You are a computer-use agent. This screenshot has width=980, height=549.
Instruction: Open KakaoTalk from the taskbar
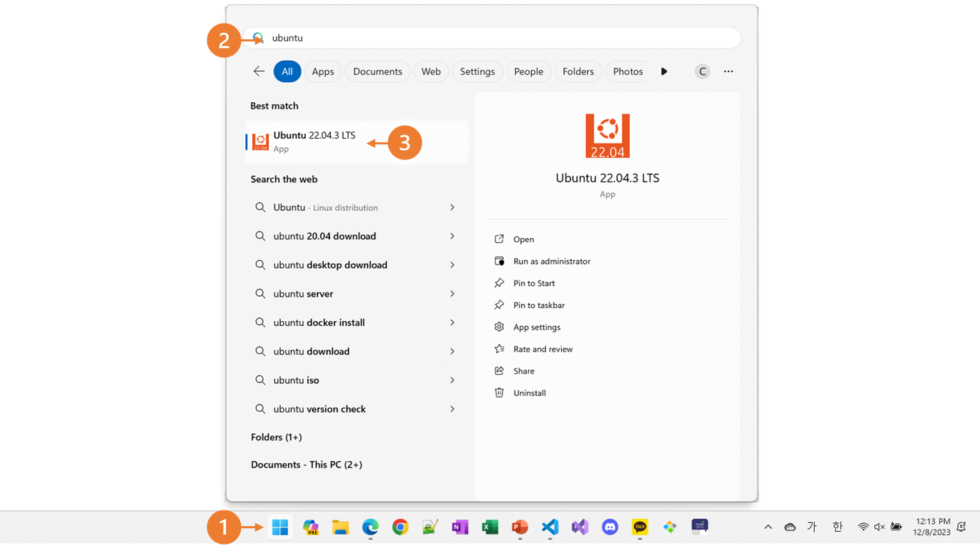[x=640, y=528]
